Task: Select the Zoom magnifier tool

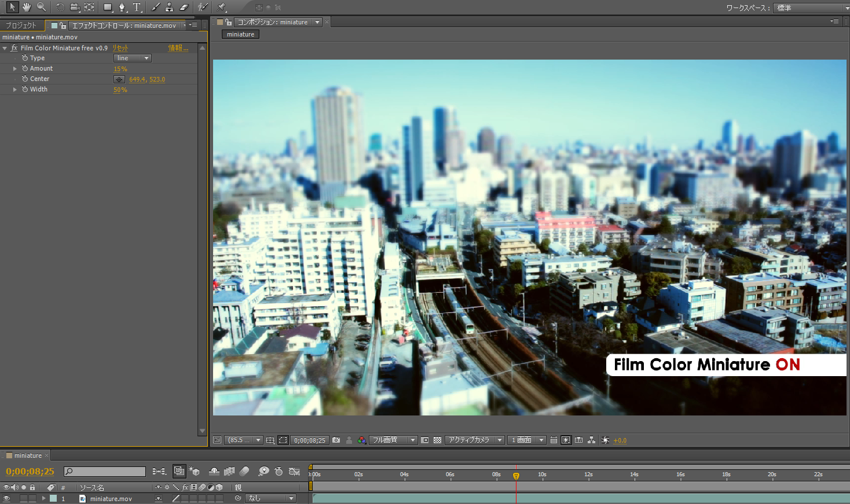Action: 41,7
